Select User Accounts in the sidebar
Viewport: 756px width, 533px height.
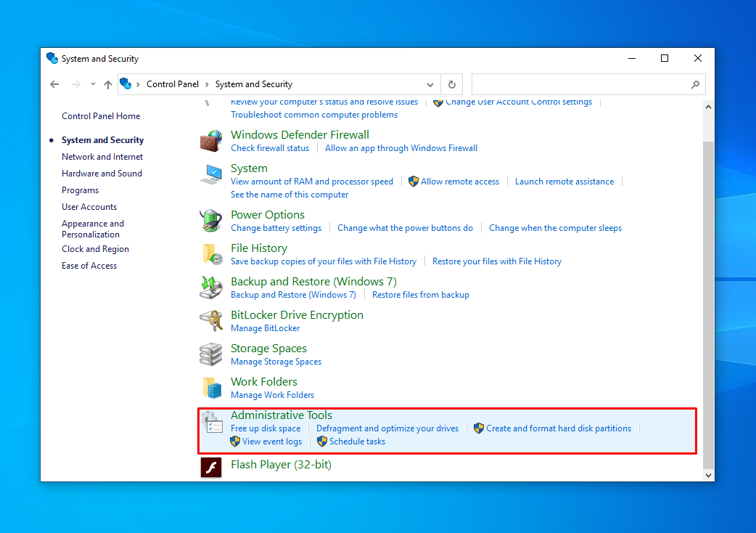click(x=89, y=207)
